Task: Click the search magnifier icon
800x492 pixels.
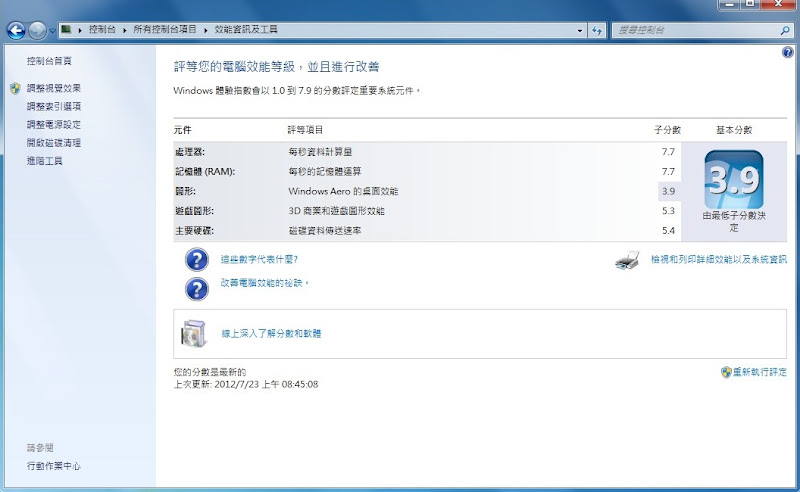Action: pyautogui.click(x=785, y=31)
